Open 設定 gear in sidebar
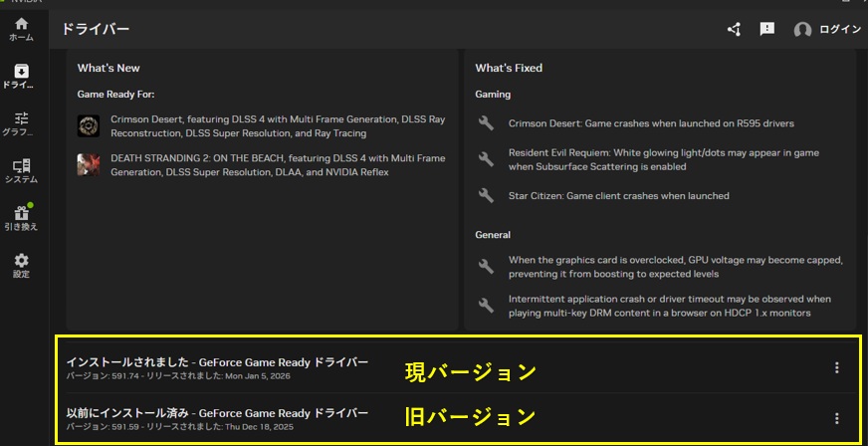 [21, 265]
